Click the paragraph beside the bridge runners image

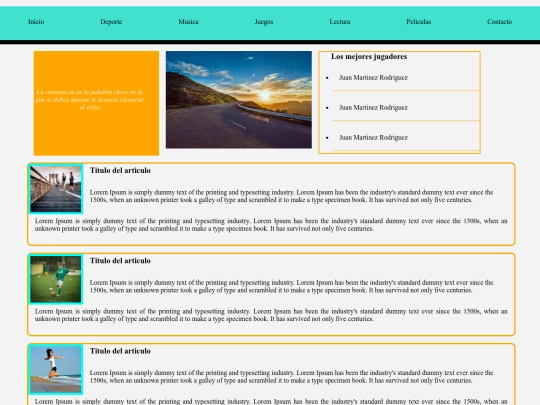pos(291,196)
